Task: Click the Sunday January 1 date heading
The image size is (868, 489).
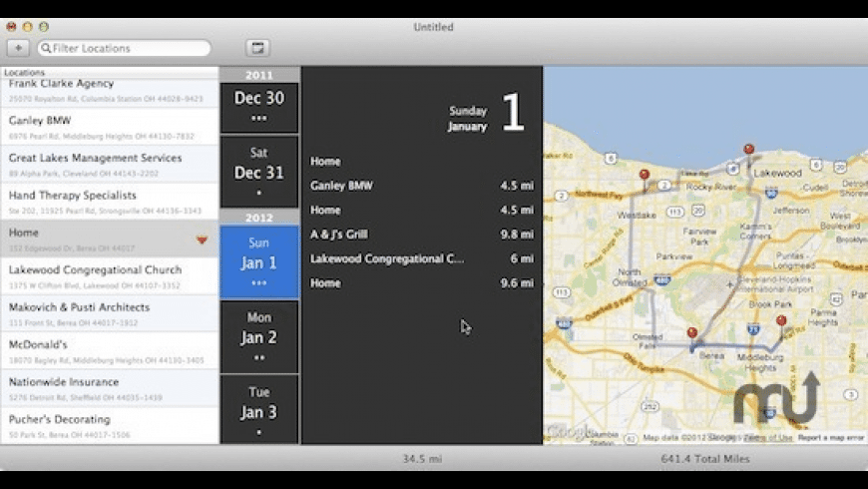Action: click(486, 113)
